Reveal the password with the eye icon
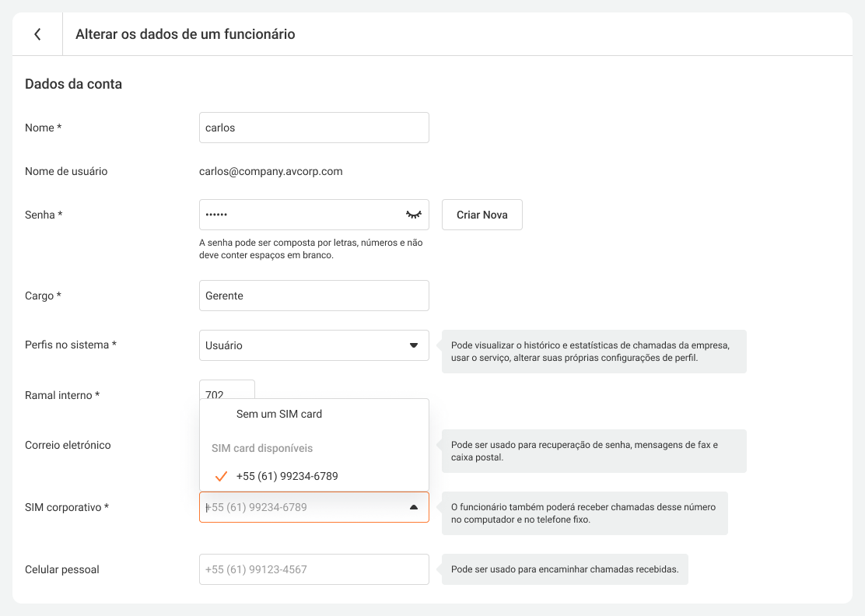This screenshot has width=865, height=616. 413,215
